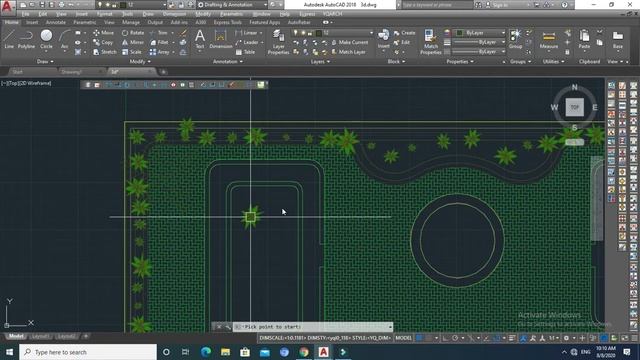Click the ViewCube TOP face

pyautogui.click(x=574, y=107)
